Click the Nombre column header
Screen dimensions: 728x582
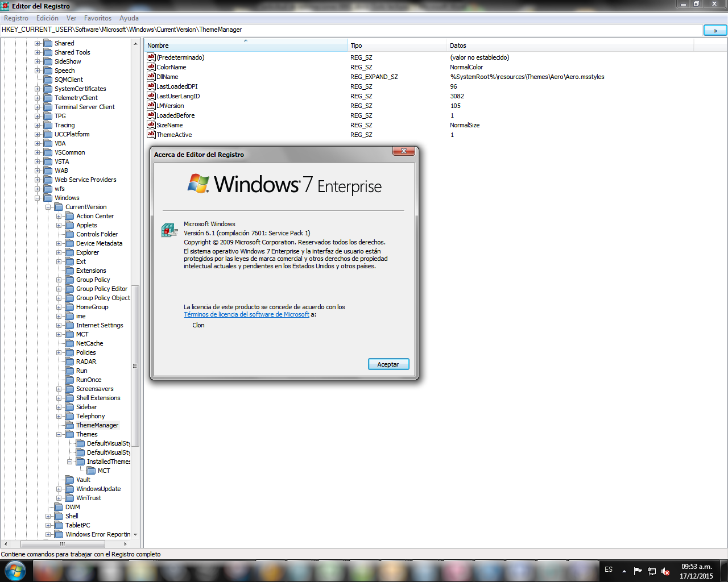pos(158,45)
